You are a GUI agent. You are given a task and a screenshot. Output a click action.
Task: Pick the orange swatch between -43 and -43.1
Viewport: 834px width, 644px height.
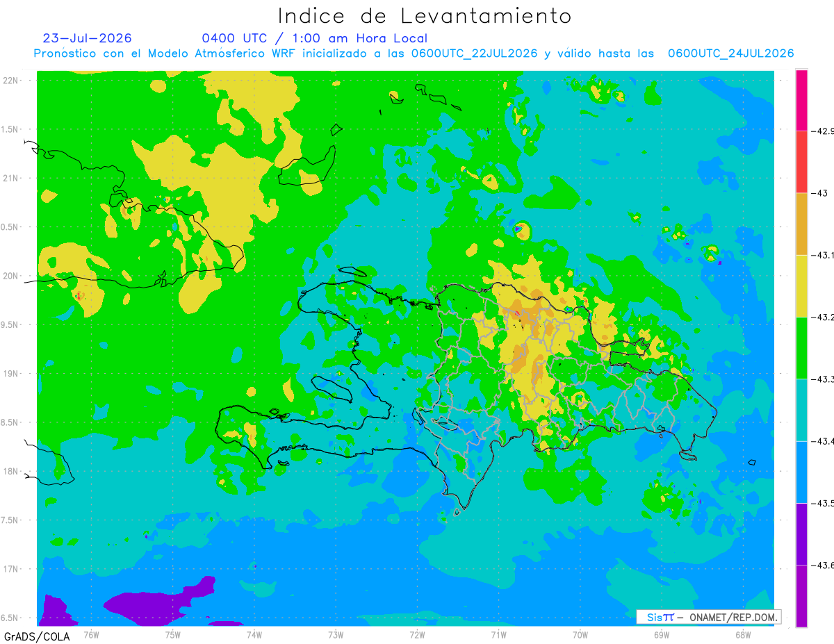click(x=801, y=224)
